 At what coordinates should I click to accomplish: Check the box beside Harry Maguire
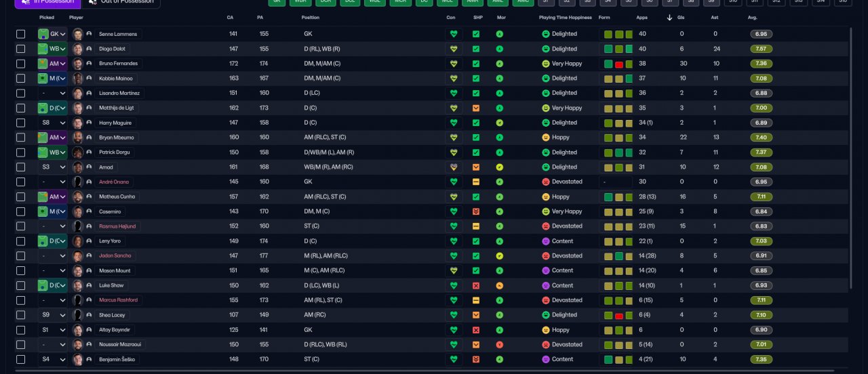click(x=21, y=123)
